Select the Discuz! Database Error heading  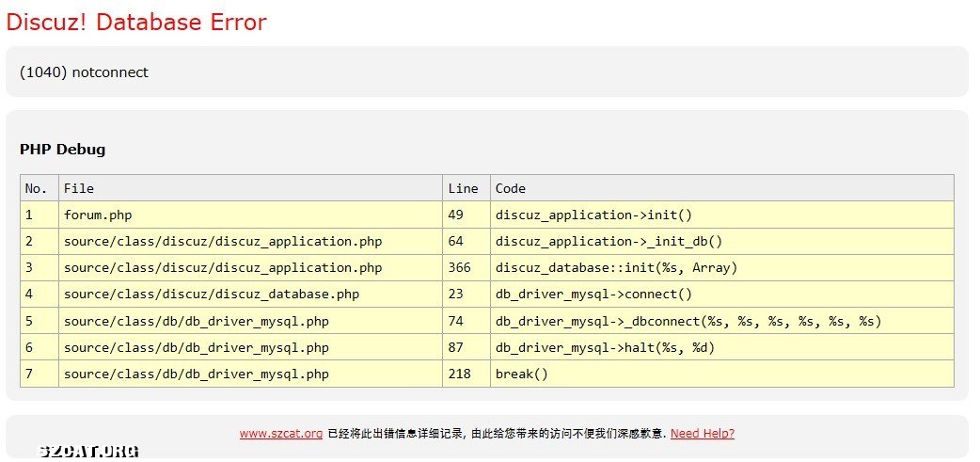(x=136, y=22)
